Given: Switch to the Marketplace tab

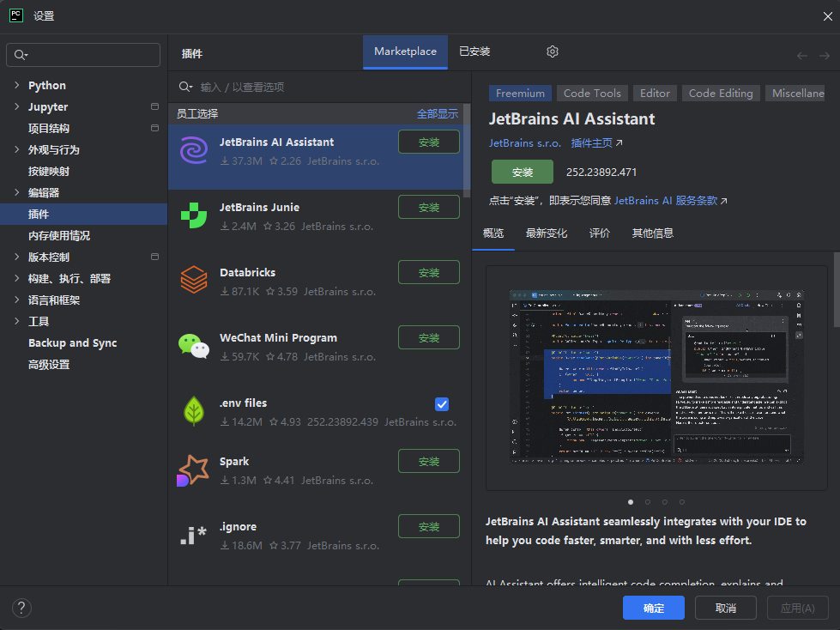Looking at the screenshot, I should 405,52.
